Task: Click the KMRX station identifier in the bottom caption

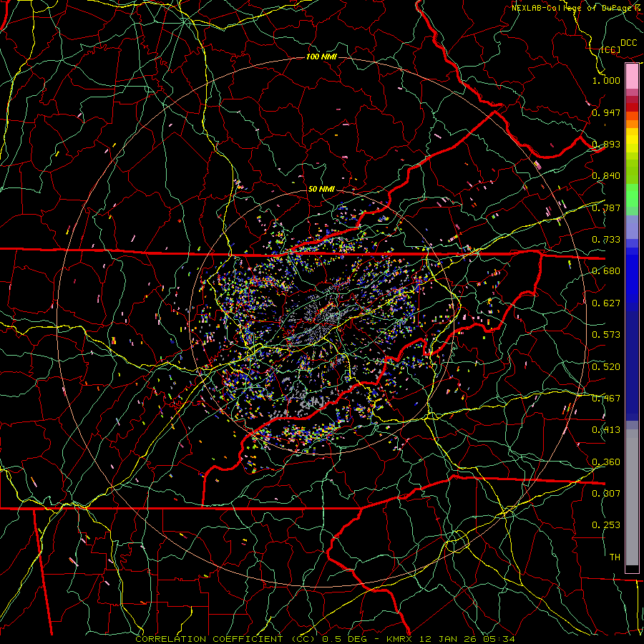Action: pos(400,639)
